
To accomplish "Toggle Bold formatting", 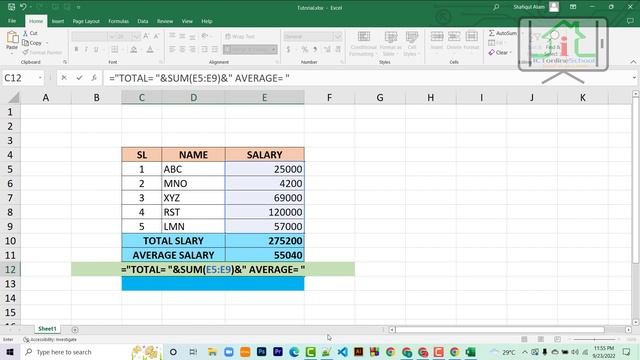I will pyautogui.click(x=76, y=49).
